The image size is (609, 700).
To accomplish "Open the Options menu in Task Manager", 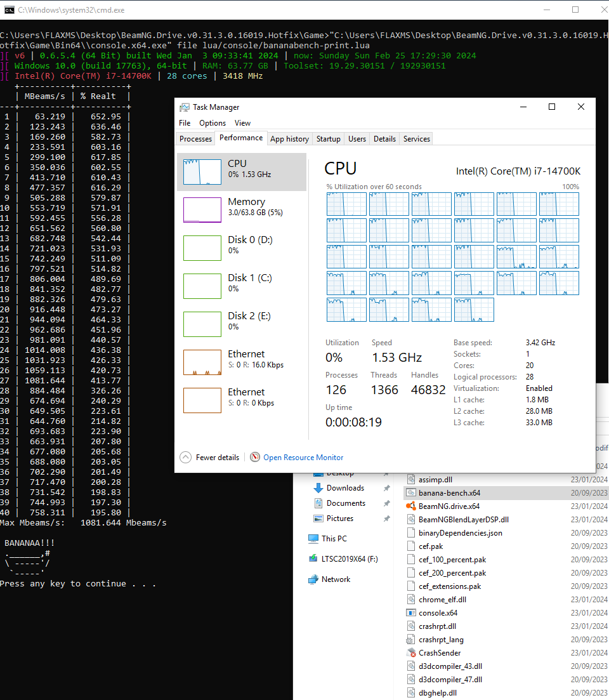I will [x=213, y=122].
